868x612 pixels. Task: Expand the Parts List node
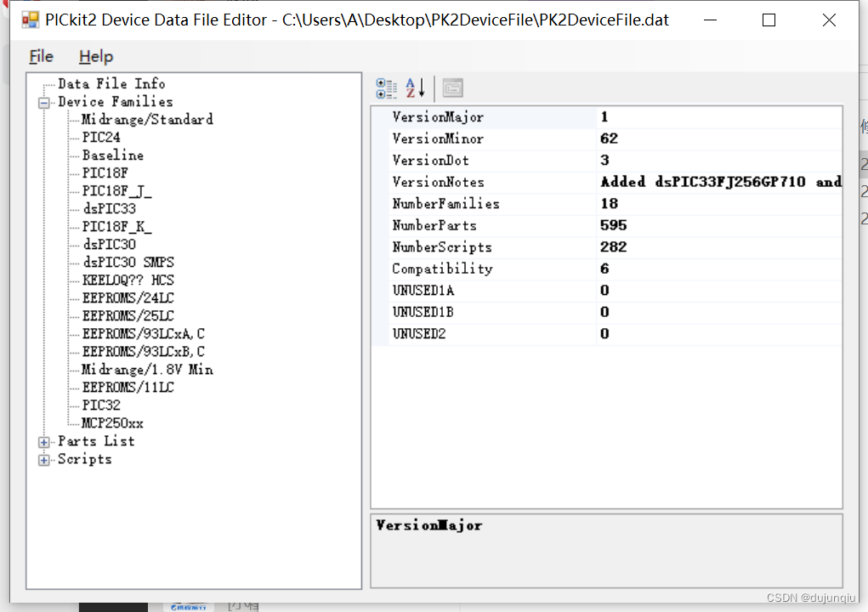tap(43, 442)
